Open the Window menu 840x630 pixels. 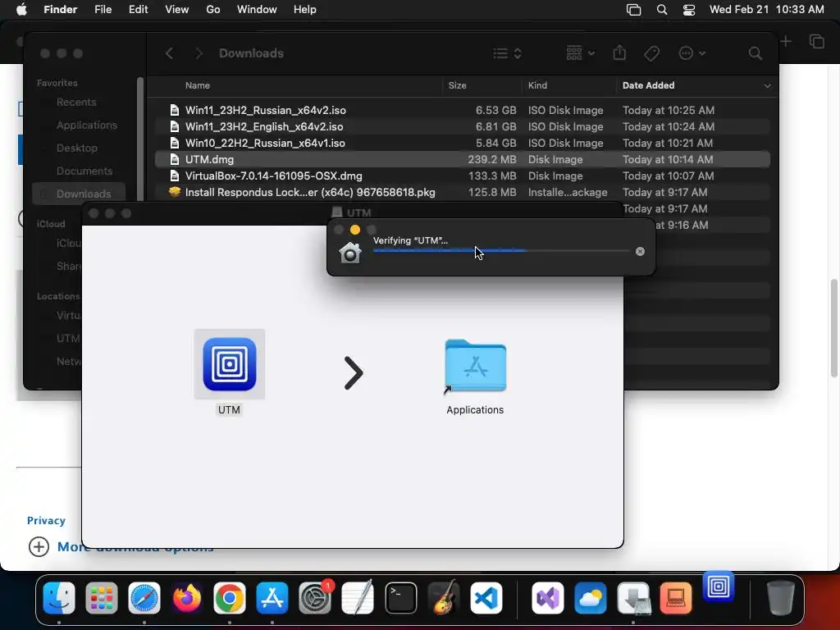coord(257,10)
